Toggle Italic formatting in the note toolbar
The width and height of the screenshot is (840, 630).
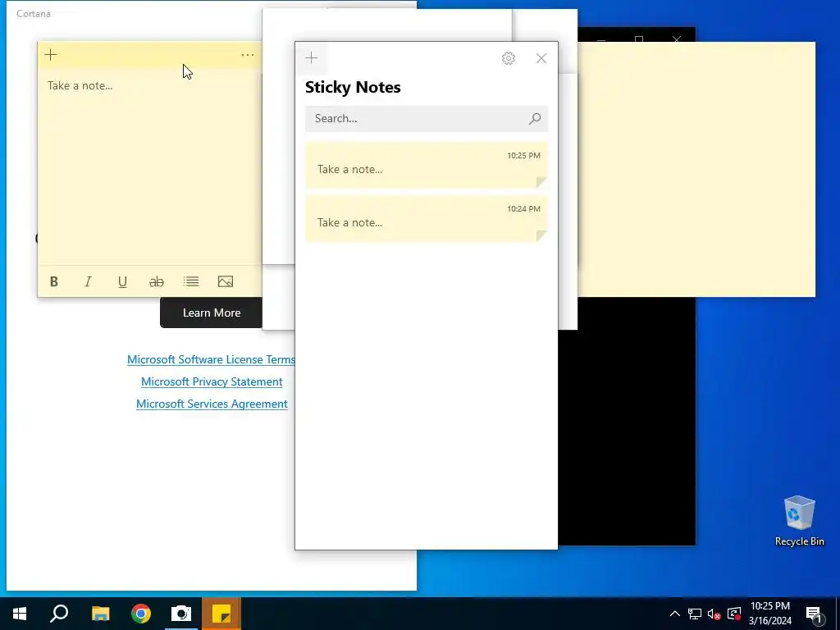click(88, 282)
